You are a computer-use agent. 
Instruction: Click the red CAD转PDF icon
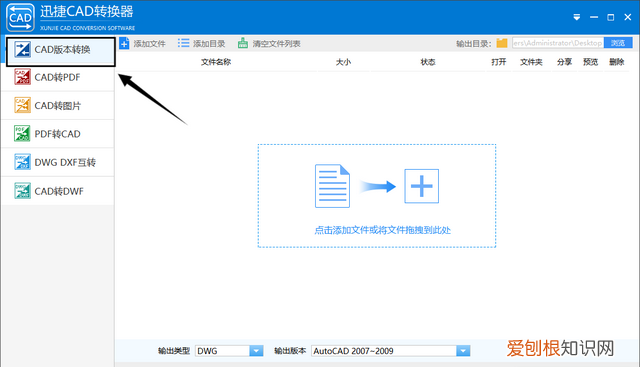(22, 77)
